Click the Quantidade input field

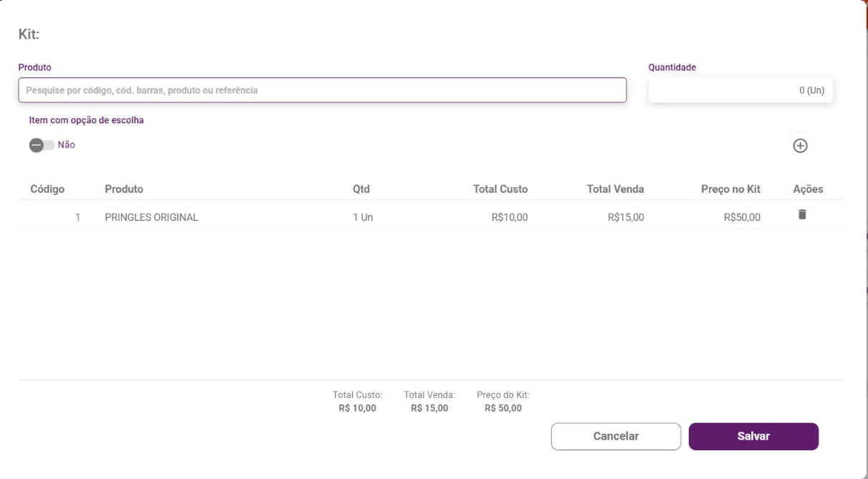click(x=740, y=90)
